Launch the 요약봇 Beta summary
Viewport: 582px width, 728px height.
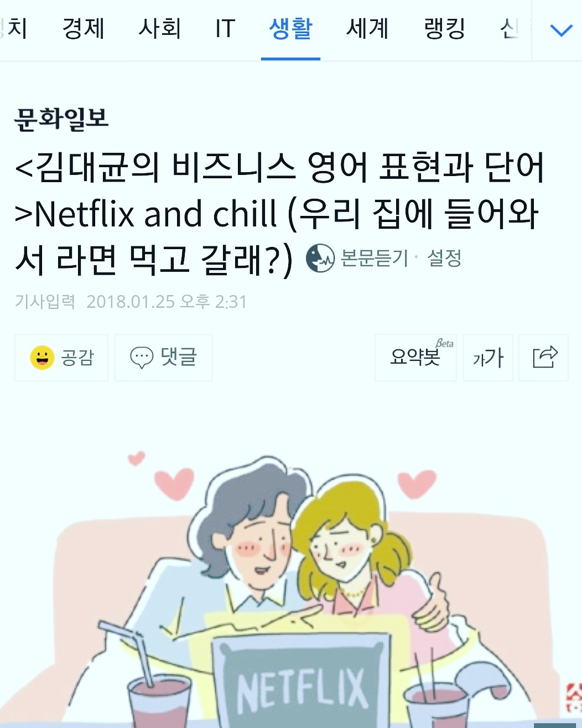[x=415, y=358]
